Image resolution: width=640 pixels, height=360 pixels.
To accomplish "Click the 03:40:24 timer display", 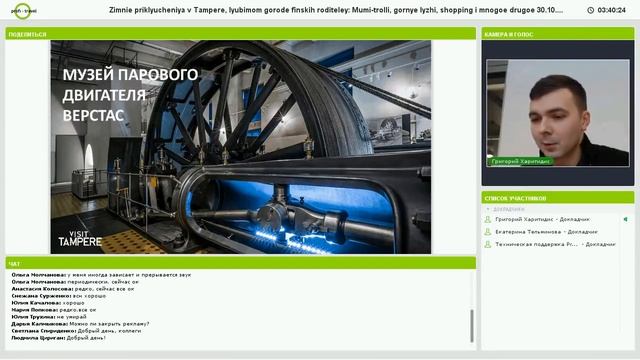I will [611, 10].
